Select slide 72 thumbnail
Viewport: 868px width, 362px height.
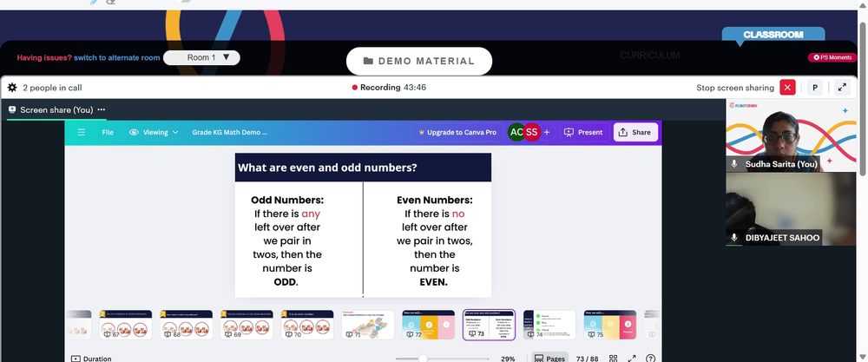pyautogui.click(x=429, y=325)
